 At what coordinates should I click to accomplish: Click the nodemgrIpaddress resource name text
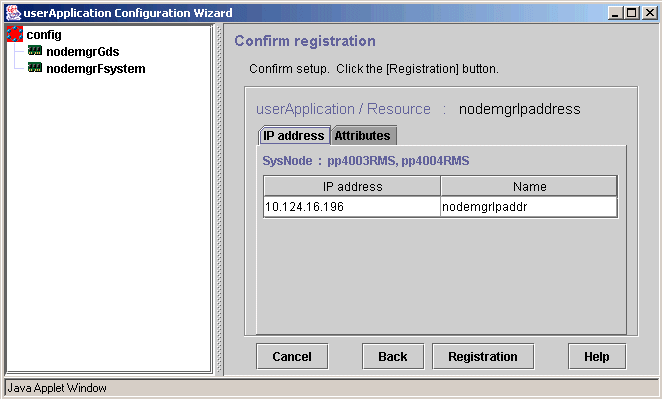point(519,109)
